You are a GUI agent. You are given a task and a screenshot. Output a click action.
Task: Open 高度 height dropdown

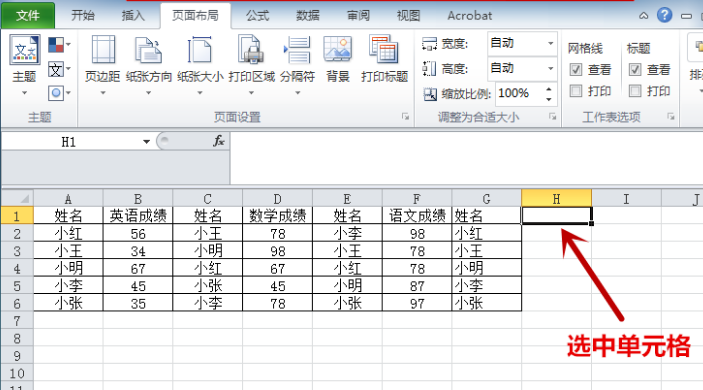coord(550,69)
